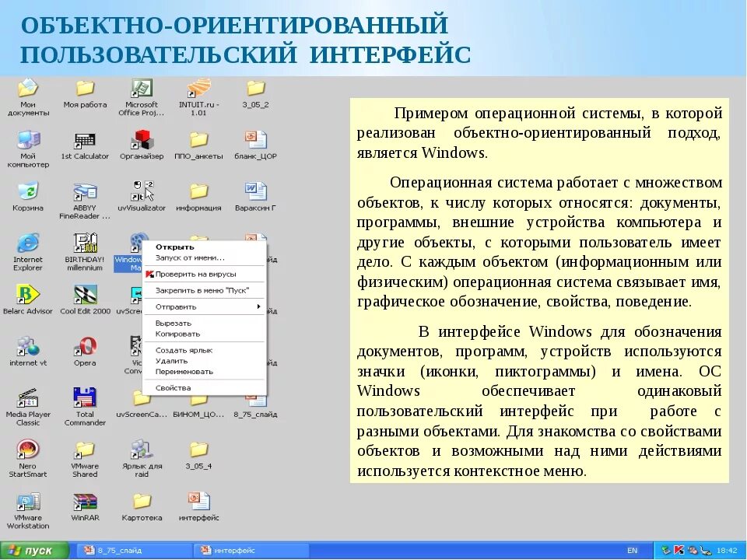Switch to 8_75_слайд taskbar window
The height and width of the screenshot is (560, 747).
point(135,551)
